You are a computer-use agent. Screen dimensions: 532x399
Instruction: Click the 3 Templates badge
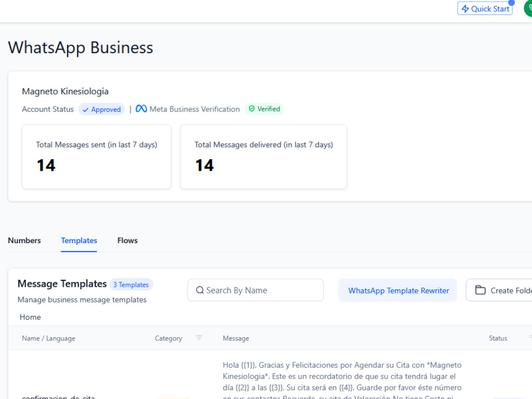click(x=131, y=285)
